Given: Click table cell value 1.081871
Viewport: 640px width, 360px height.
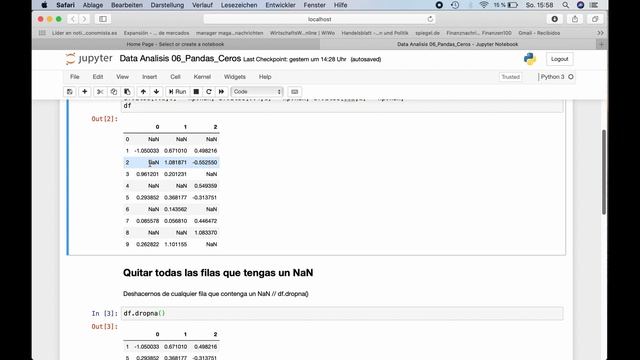Looking at the screenshot, I should click(176, 162).
